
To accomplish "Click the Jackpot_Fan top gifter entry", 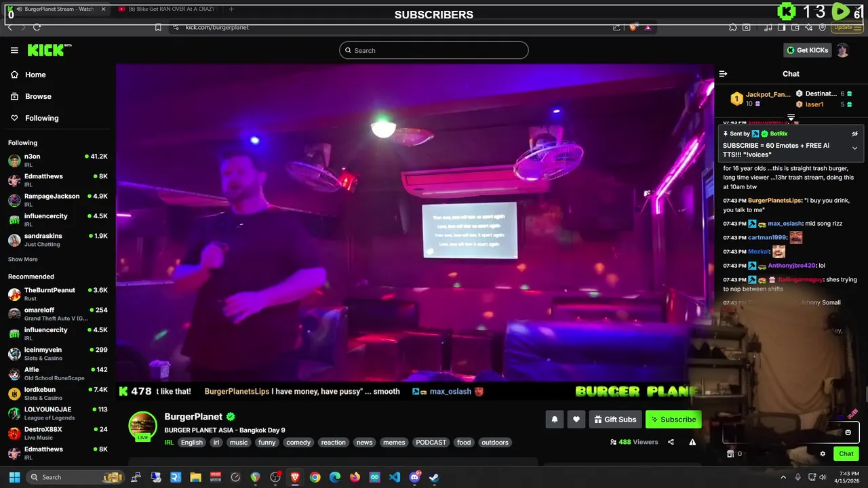I will click(x=759, y=99).
